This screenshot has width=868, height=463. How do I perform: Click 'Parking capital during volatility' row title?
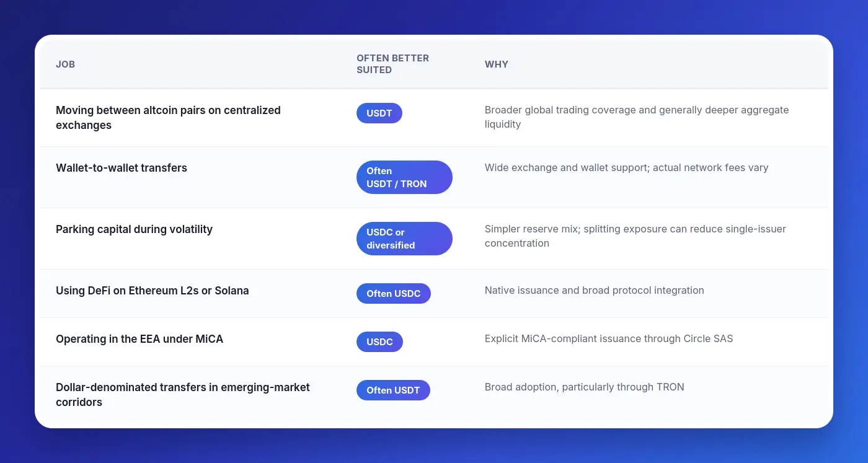tap(134, 229)
